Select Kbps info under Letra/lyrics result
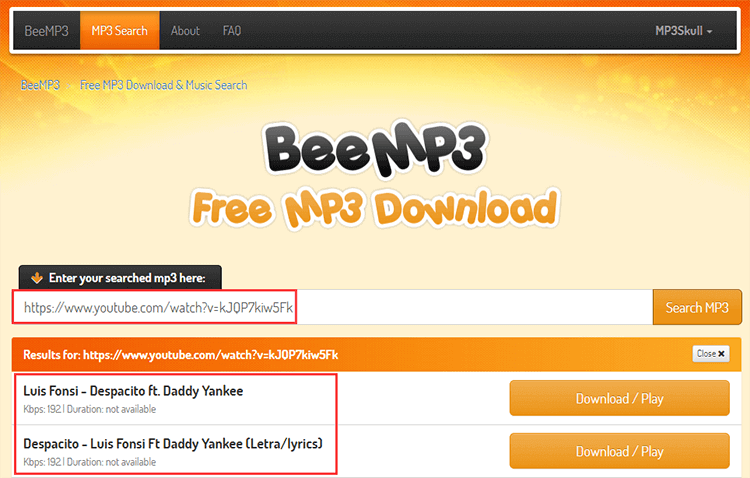The image size is (750, 478). [89, 462]
